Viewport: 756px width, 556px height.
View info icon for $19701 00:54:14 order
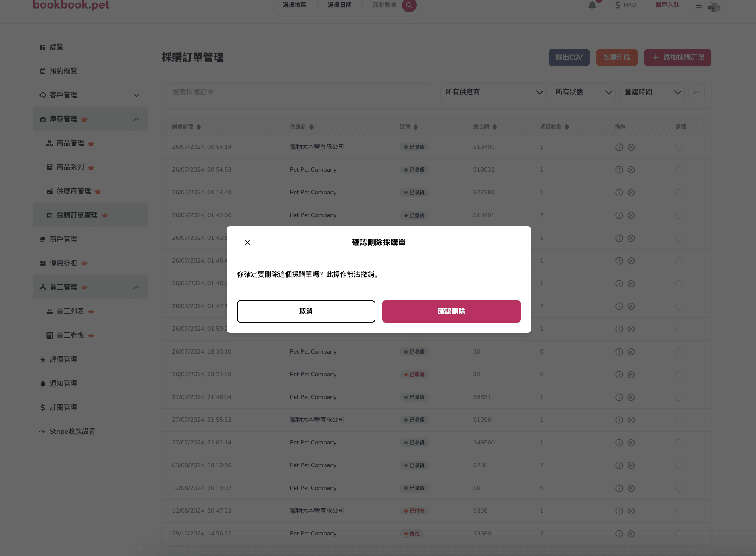click(619, 147)
